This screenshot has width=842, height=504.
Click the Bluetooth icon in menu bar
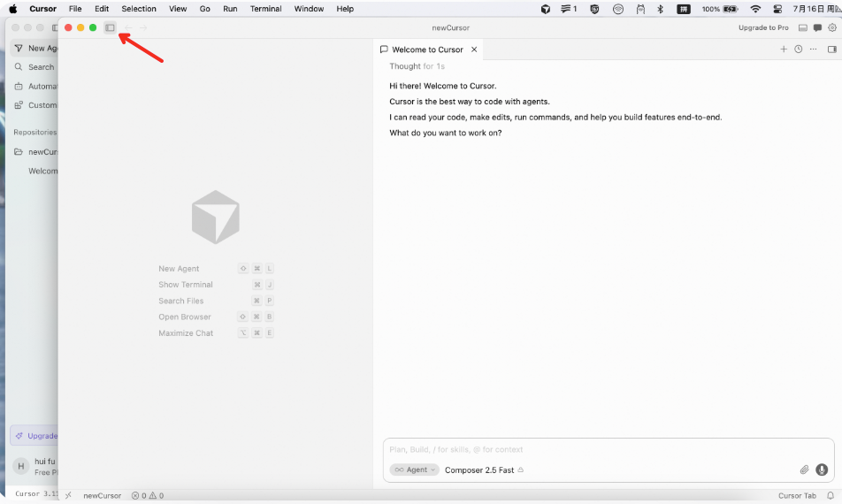click(x=661, y=9)
